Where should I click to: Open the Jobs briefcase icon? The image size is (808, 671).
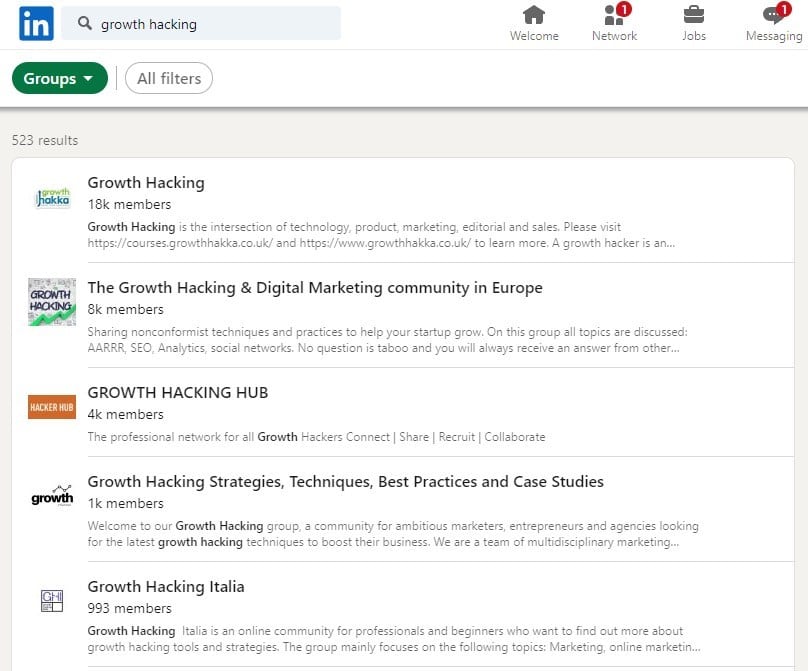coord(694,14)
